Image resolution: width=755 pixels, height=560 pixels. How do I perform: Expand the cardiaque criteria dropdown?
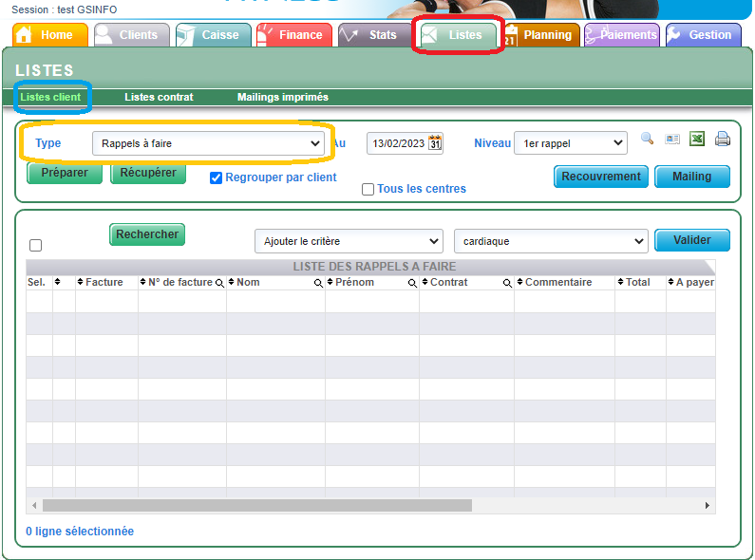point(551,241)
